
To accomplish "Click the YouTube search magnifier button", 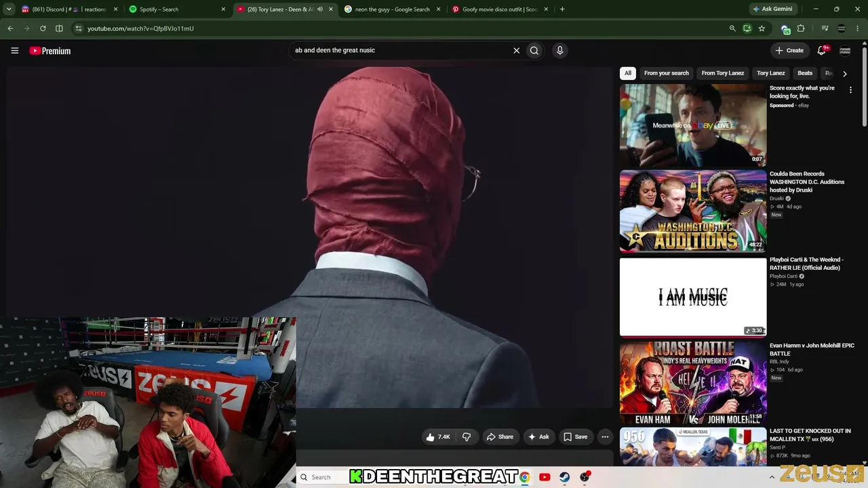I will pyautogui.click(x=534, y=50).
